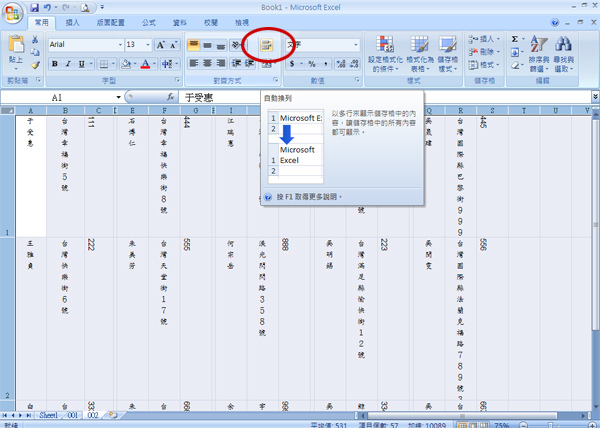Click the Decrease Decimal icon
The height and width of the screenshot is (428, 600).
(x=354, y=64)
